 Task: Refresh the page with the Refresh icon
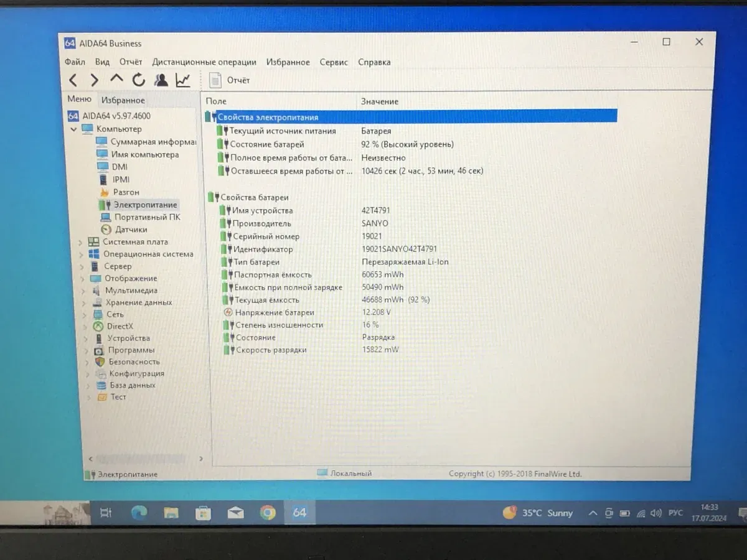click(138, 80)
